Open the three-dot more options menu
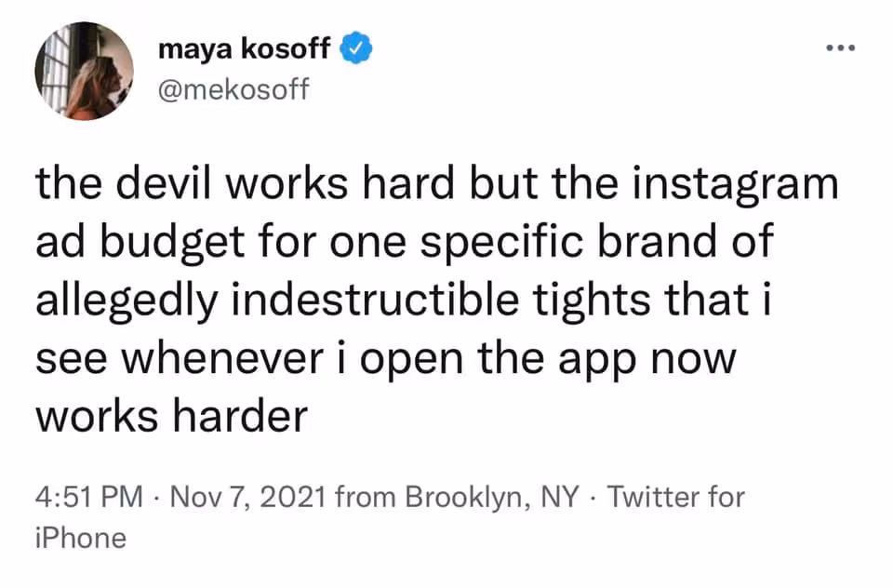The width and height of the screenshot is (893, 588). point(839,48)
